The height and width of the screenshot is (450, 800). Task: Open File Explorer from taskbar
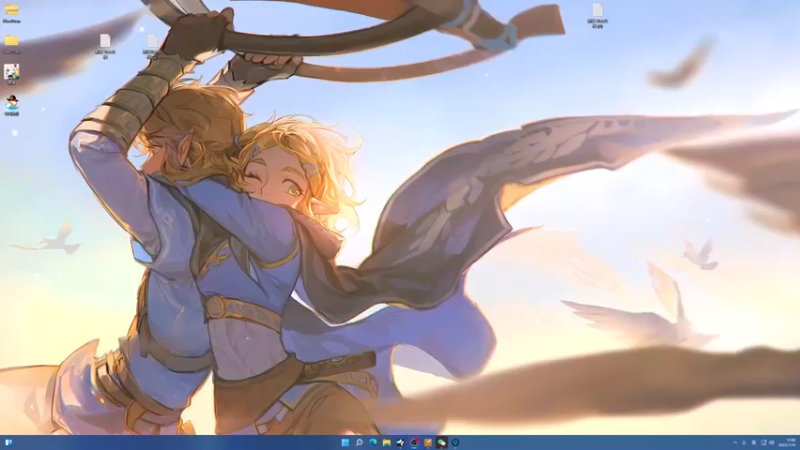[387, 442]
